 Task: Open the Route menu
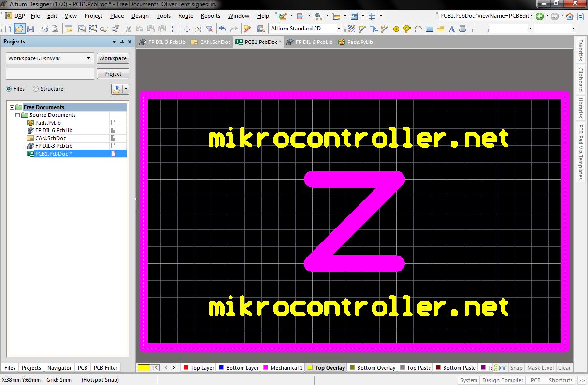(186, 16)
